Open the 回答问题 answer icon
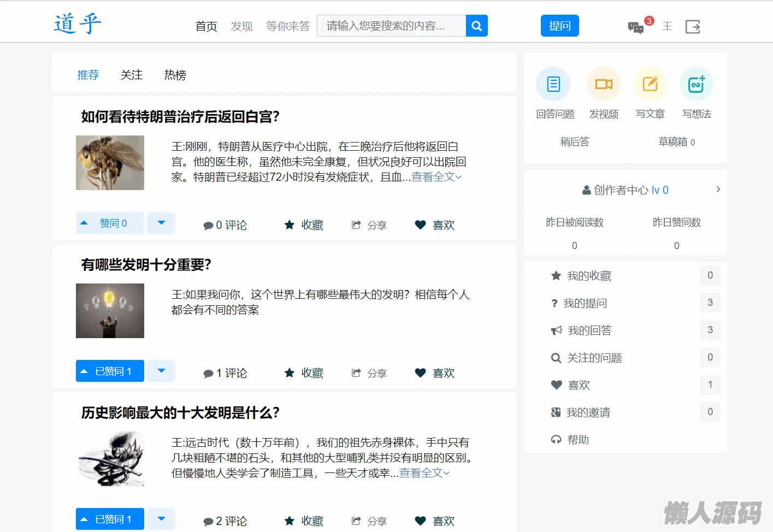The width and height of the screenshot is (773, 532). (553, 85)
